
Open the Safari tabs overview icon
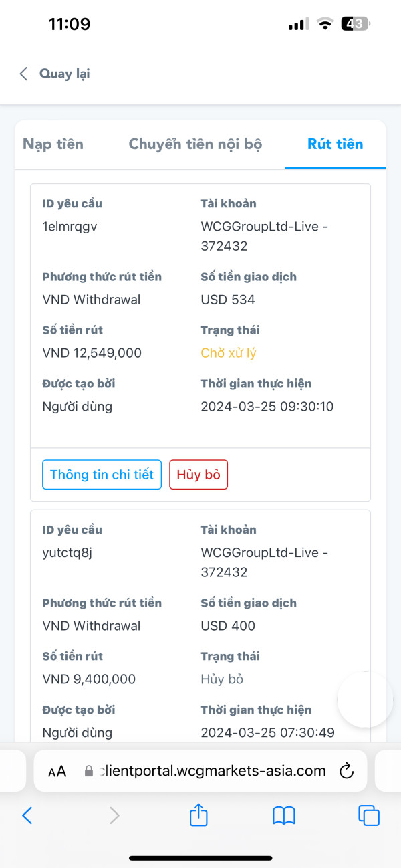tap(369, 815)
